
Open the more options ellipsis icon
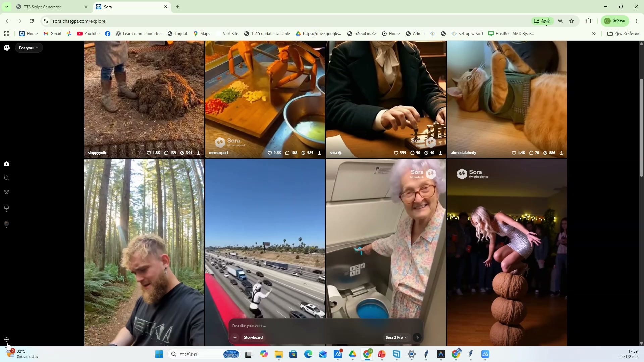coord(6,339)
